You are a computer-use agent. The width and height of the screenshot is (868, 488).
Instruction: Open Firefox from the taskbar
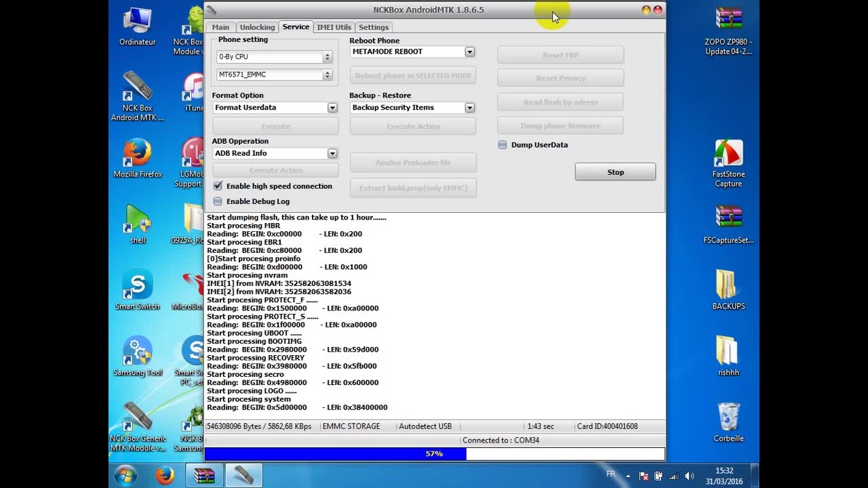[165, 476]
